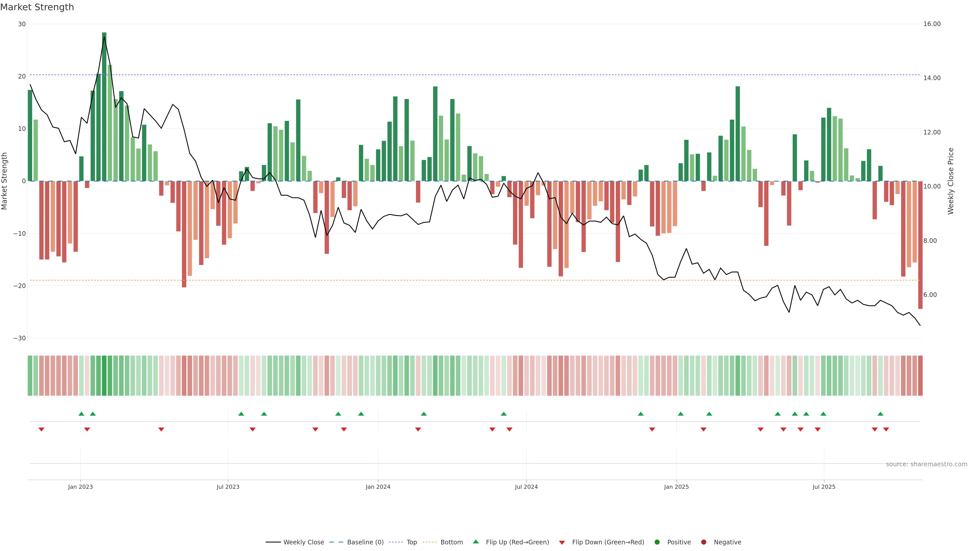
Task: Click the Jan 2025 x-axis label
Action: 676,487
